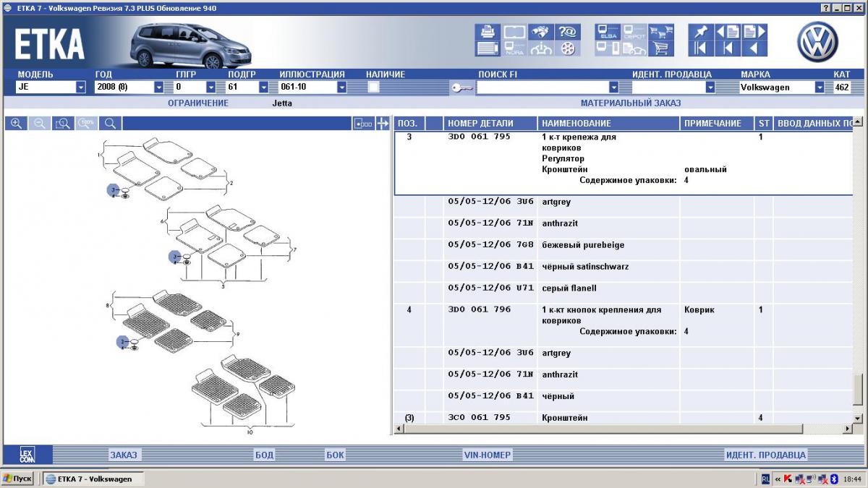Click the pushpin icon
Viewport: 868px width, 488px height.
click(701, 32)
